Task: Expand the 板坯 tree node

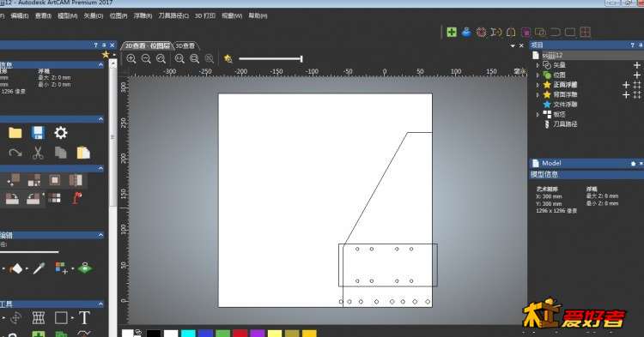Action: (538, 114)
